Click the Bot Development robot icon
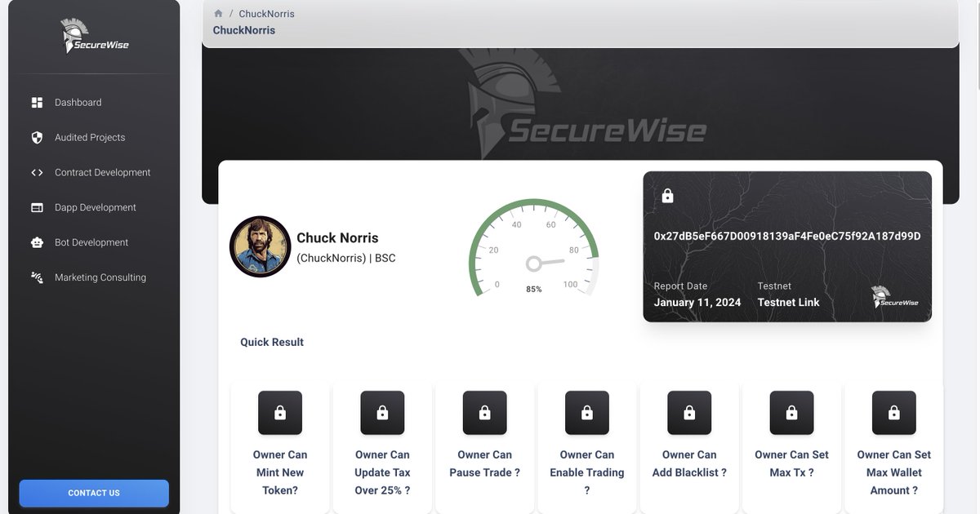The height and width of the screenshot is (514, 980). pos(37,242)
